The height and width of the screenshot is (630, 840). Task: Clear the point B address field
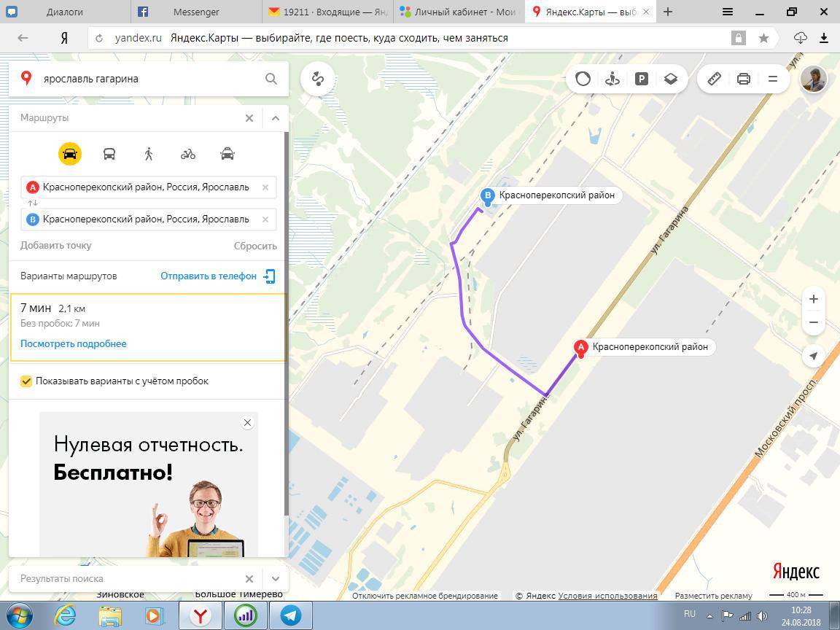click(x=265, y=219)
